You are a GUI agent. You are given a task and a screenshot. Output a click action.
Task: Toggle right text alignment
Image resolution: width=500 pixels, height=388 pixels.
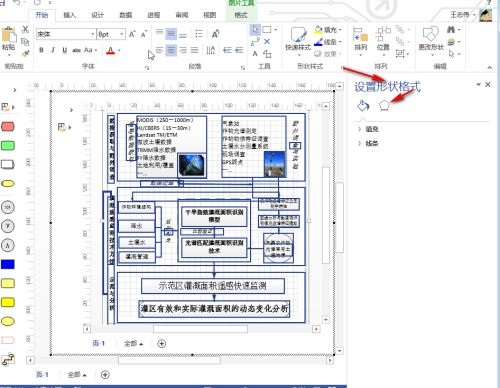pos(183,50)
